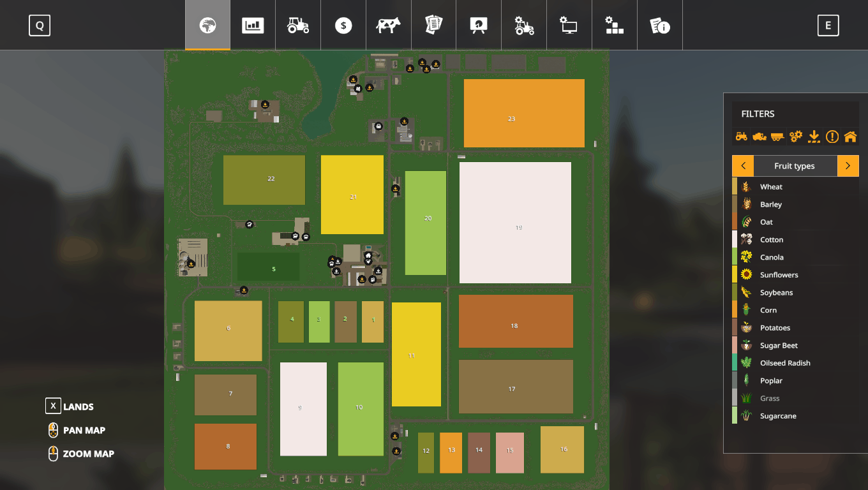868x490 pixels.
Task: Switch to previous filter category with left arrow
Action: pos(743,166)
